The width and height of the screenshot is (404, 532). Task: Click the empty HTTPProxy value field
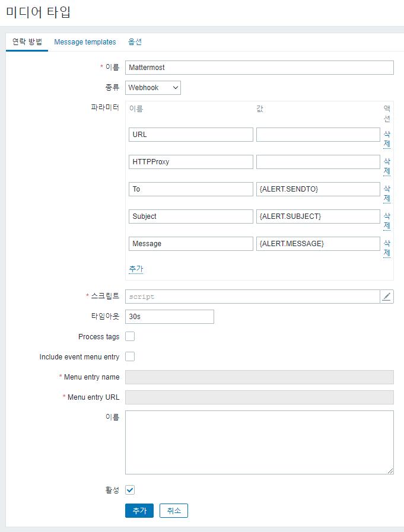click(318, 162)
